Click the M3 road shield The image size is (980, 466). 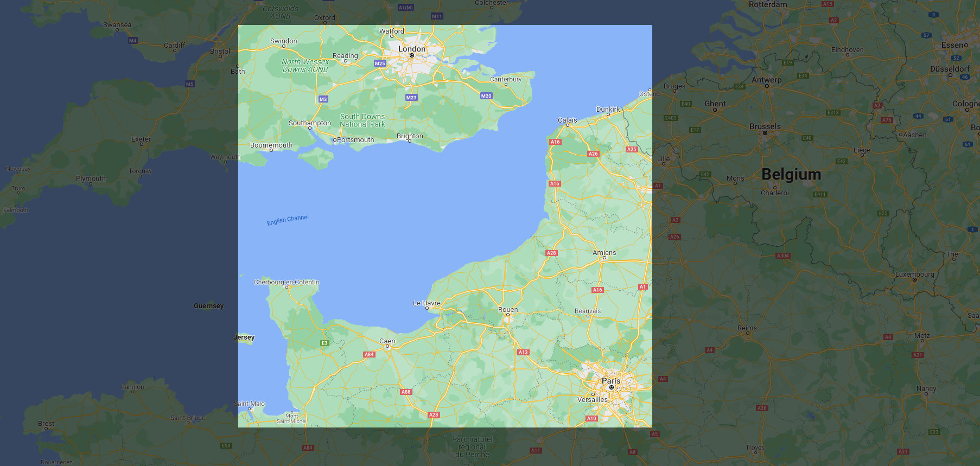tap(323, 99)
